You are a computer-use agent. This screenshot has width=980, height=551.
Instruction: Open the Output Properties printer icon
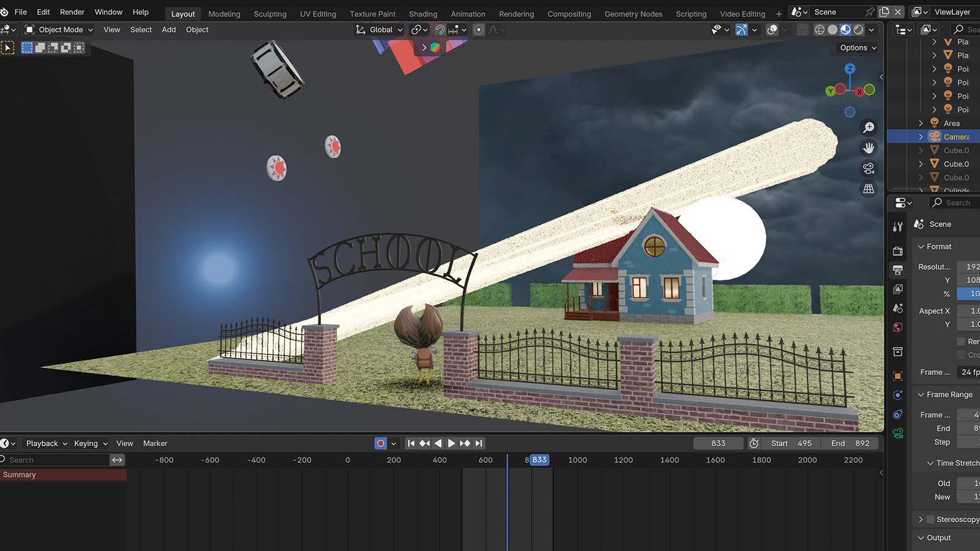point(897,270)
